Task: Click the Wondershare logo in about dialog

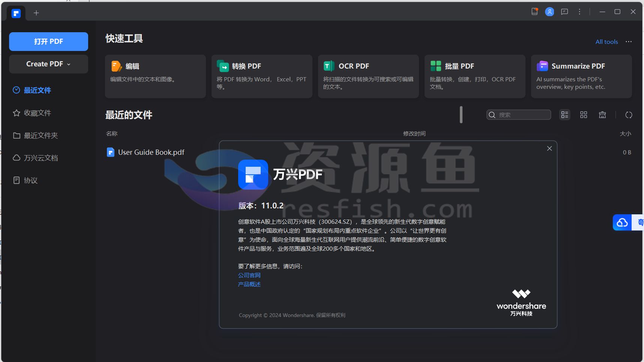Action: (521, 303)
